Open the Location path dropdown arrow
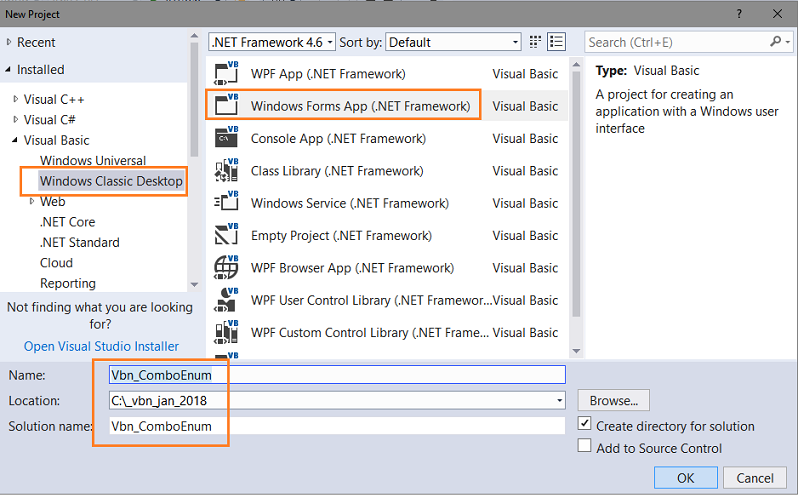798x498 pixels. [x=559, y=400]
